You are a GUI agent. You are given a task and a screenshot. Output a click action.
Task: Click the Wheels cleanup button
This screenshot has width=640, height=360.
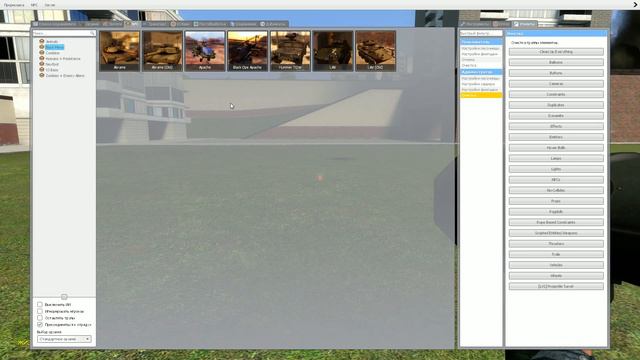click(556, 276)
